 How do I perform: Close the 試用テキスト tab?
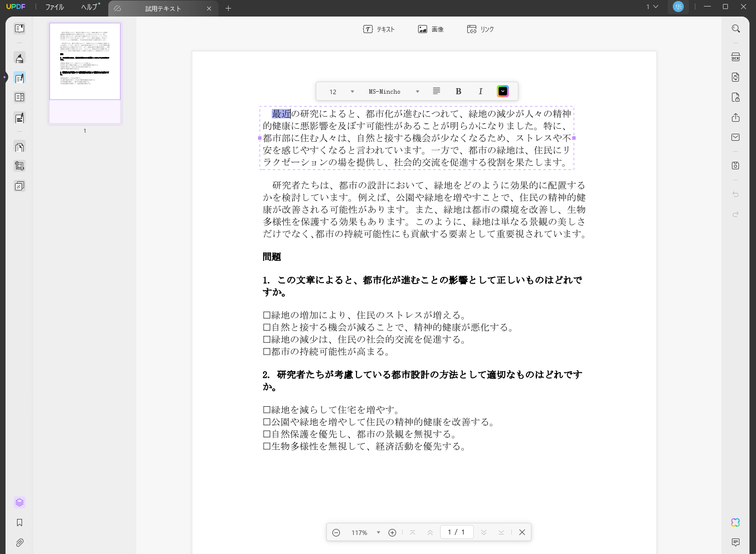209,9
